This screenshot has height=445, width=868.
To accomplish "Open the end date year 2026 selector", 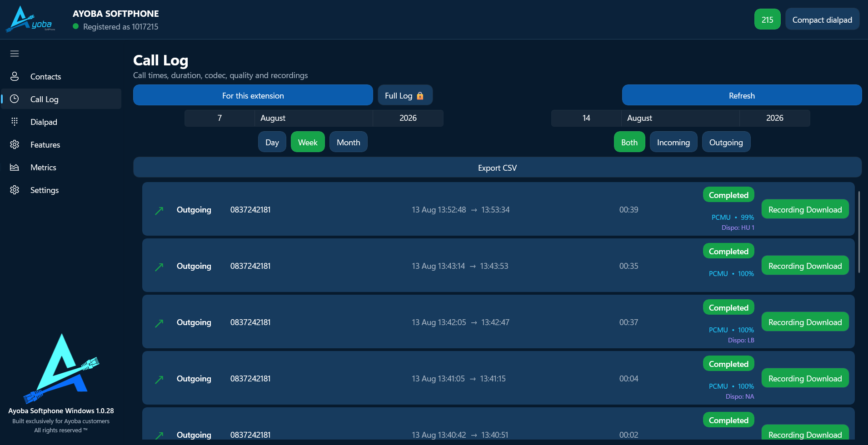I will coord(775,118).
